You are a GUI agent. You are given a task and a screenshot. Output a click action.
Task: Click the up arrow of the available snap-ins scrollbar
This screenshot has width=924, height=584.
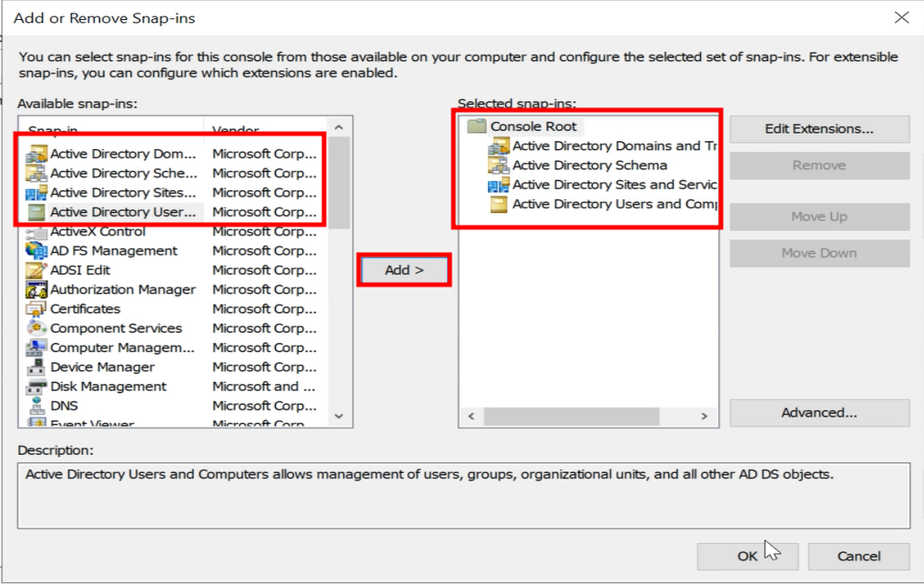(339, 127)
